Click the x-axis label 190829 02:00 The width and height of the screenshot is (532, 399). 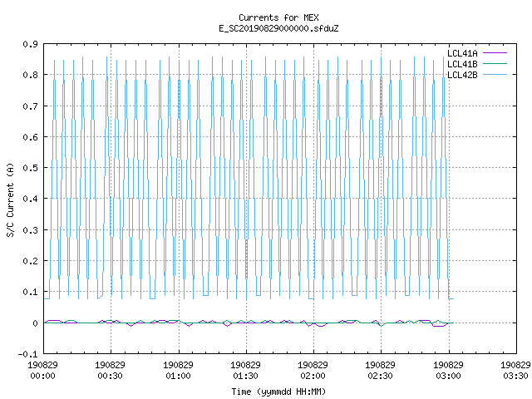(x=313, y=371)
